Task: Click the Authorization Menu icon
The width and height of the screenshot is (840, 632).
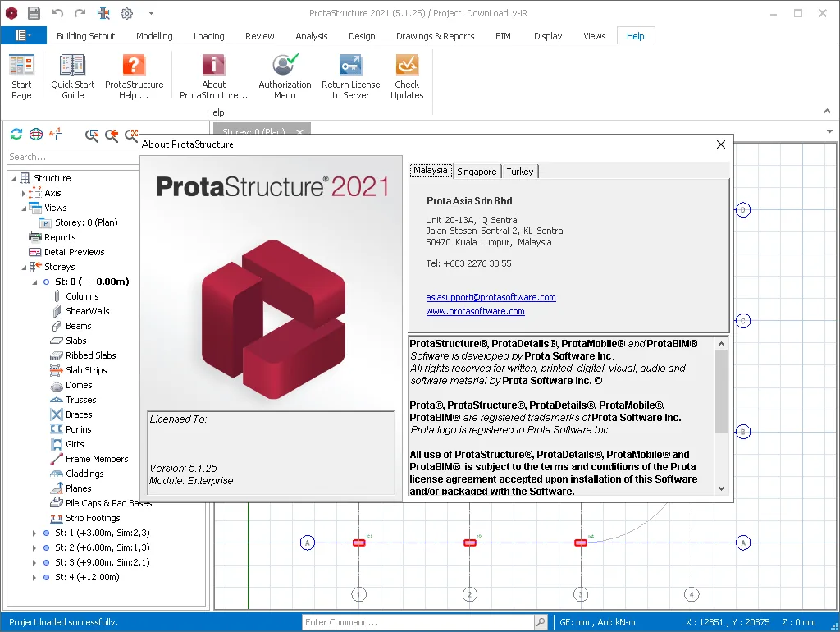Action: 285,65
